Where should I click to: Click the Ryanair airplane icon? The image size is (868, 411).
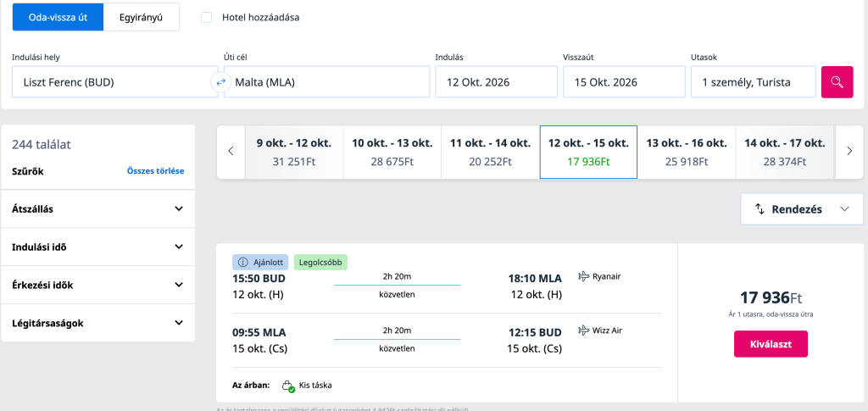pyautogui.click(x=583, y=276)
